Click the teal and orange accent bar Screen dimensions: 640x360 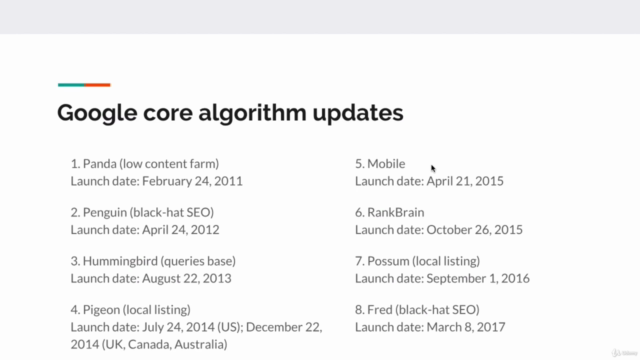pyautogui.click(x=84, y=85)
